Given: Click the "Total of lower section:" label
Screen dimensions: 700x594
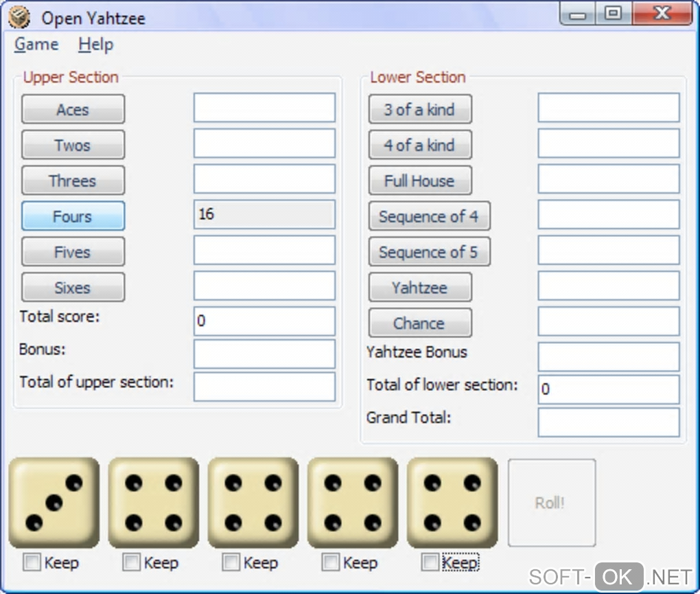Looking at the screenshot, I should tap(442, 385).
